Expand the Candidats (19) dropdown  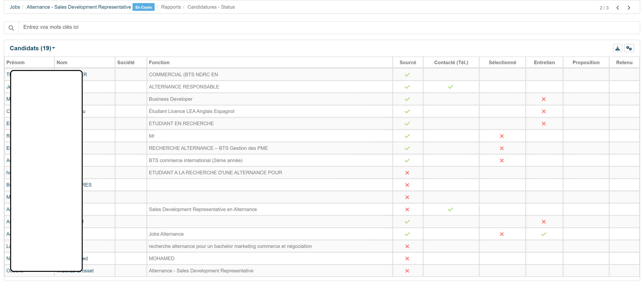(32, 48)
